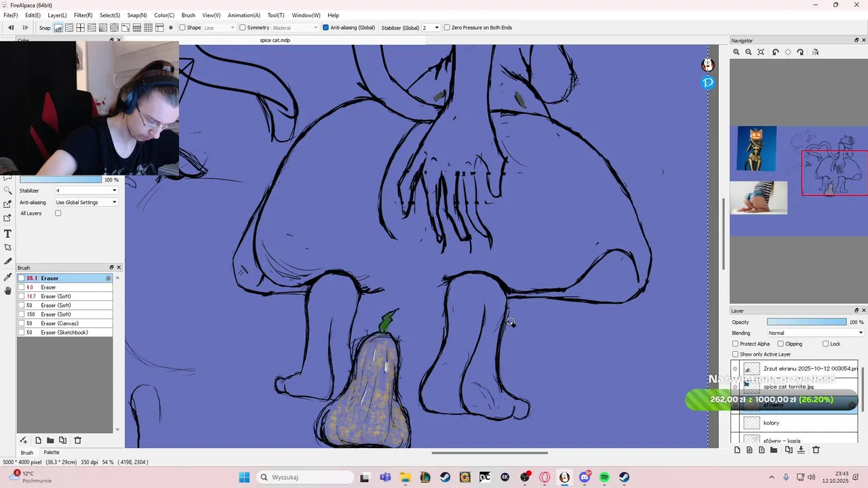Enable layer Lock checkbox
Image resolution: width=868 pixels, height=488 pixels.
825,344
